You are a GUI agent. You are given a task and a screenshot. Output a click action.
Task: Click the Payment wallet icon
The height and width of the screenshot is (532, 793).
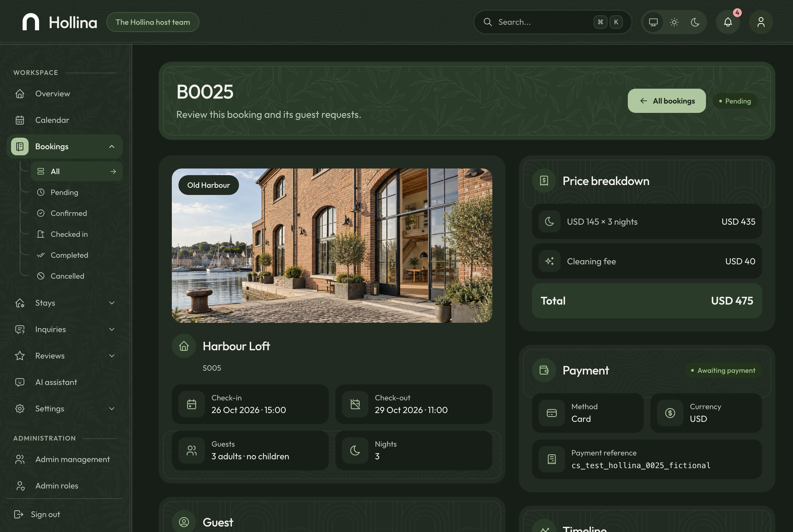[544, 370]
